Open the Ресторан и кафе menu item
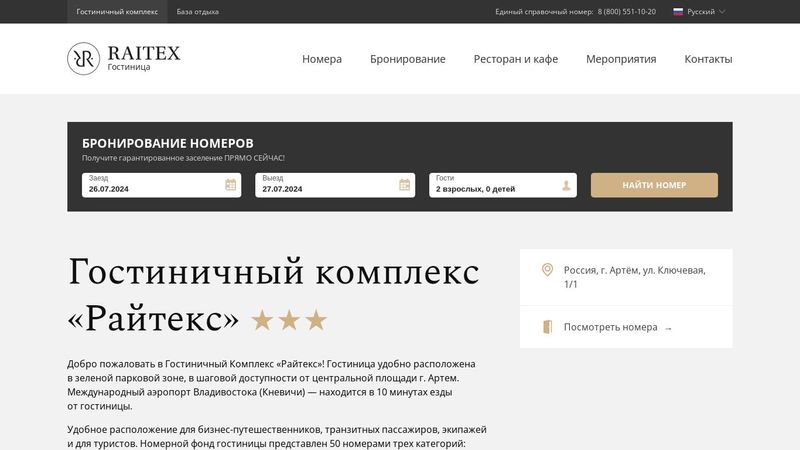The height and width of the screenshot is (450, 800). coord(516,59)
